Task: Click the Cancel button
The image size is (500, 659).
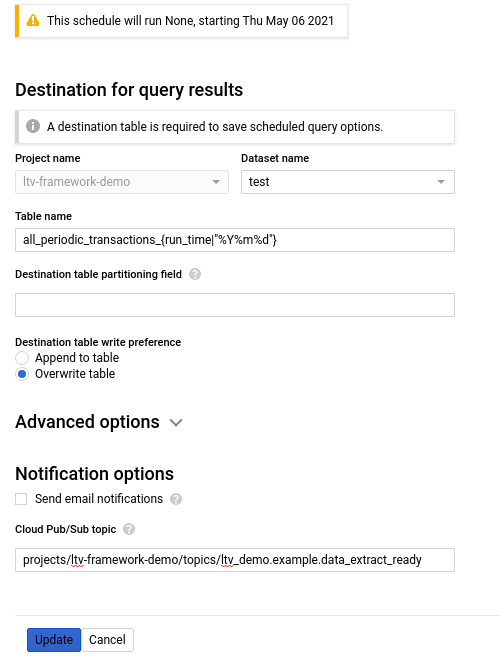Action: (107, 640)
